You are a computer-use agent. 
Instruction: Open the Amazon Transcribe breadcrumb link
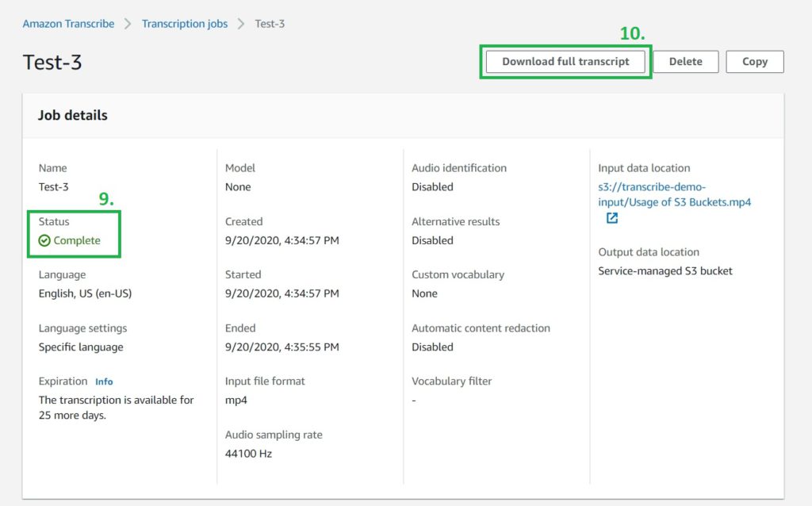pyautogui.click(x=68, y=24)
